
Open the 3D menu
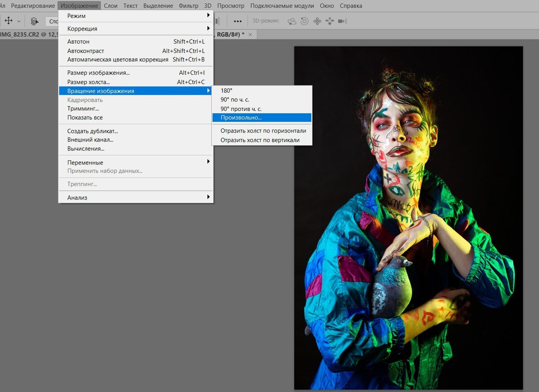[208, 6]
